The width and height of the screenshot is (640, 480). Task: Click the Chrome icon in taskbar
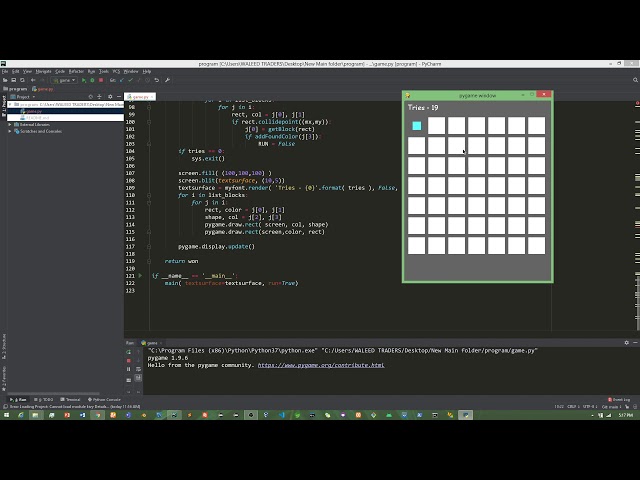click(98, 415)
